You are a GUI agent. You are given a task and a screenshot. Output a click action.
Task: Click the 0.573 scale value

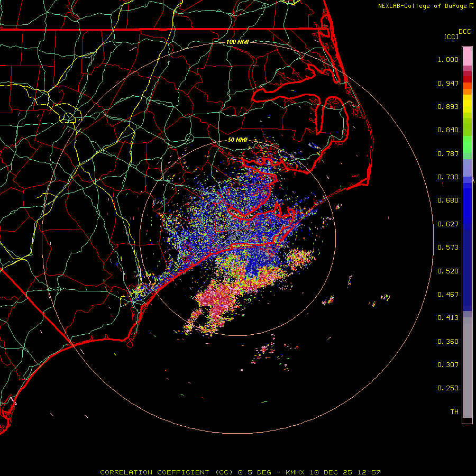pyautogui.click(x=448, y=248)
